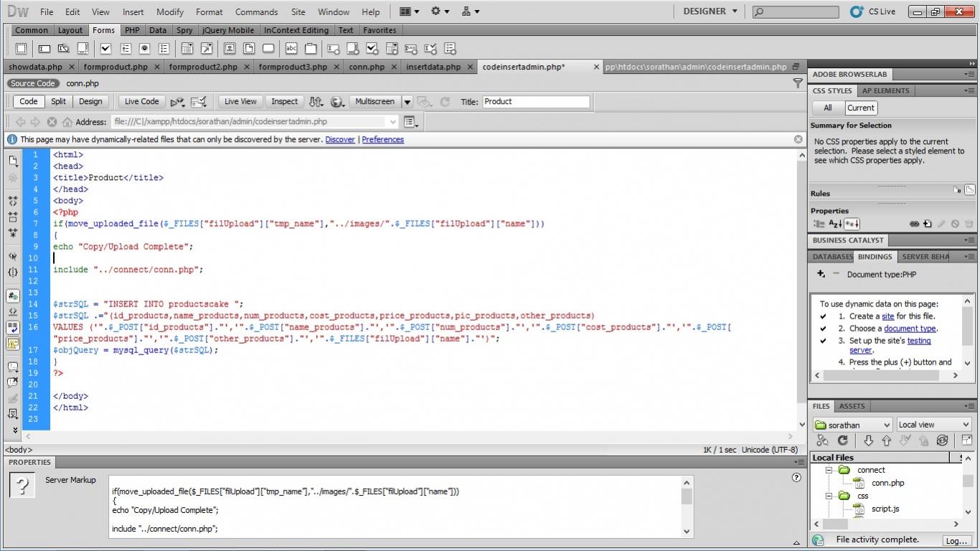Viewport: 980px width, 551px height.
Task: Switch to the AP ELEMENTS panel tab
Action: point(885,90)
